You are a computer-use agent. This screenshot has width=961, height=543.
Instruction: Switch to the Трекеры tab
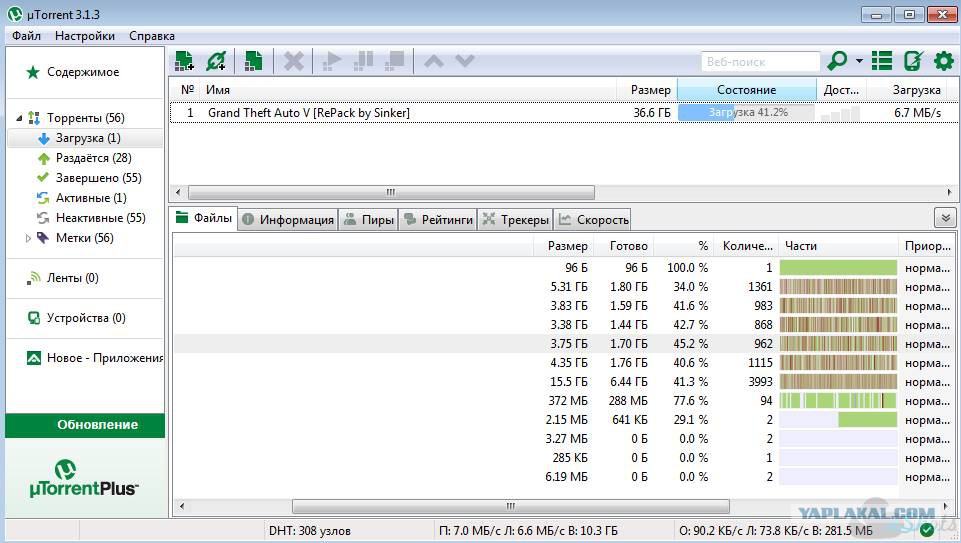point(515,219)
